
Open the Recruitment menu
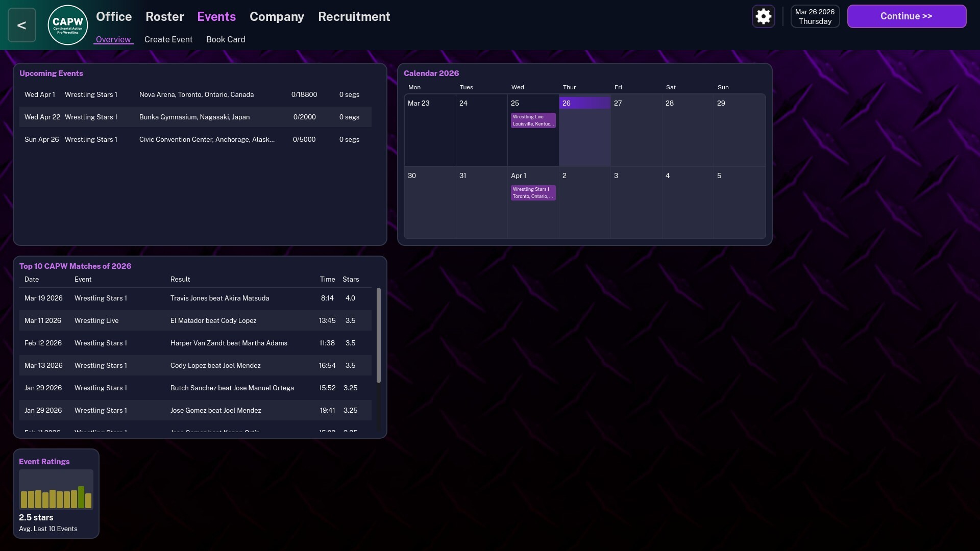coord(354,17)
